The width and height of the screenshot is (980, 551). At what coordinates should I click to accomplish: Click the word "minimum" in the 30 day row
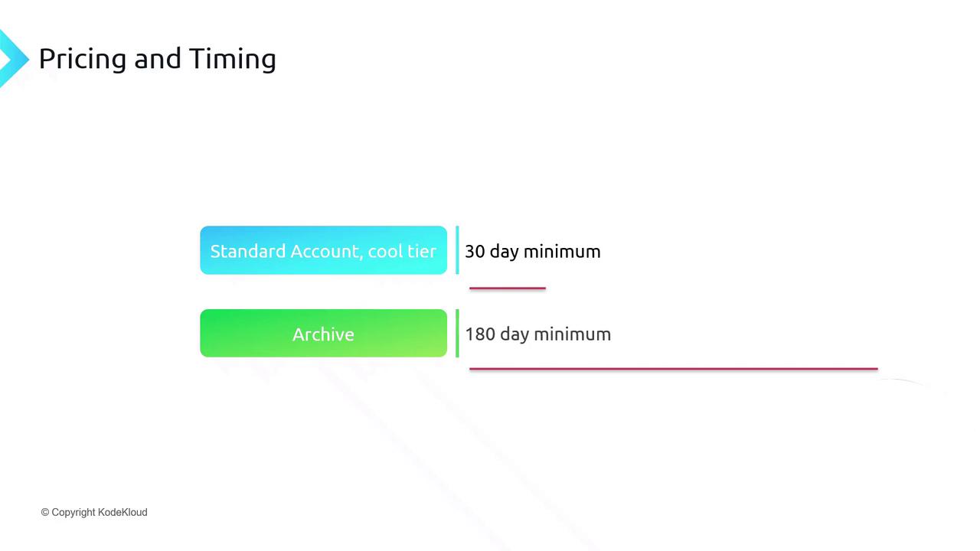[x=562, y=252]
